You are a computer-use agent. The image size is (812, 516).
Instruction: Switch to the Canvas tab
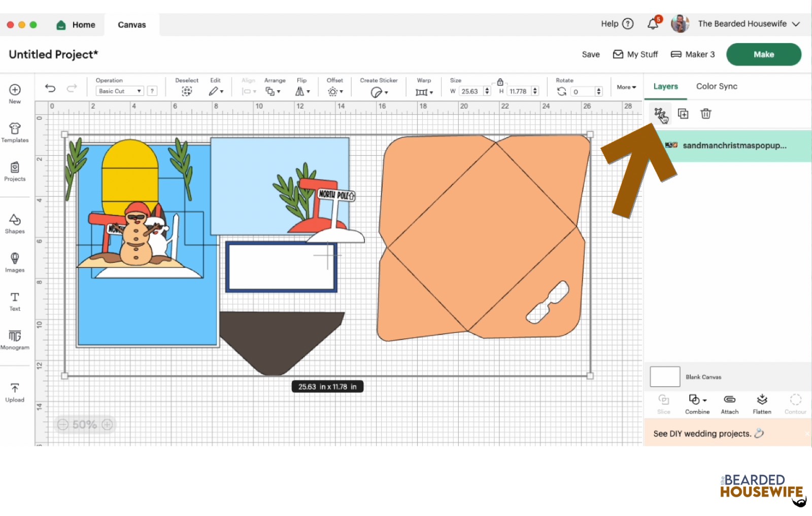click(x=132, y=25)
